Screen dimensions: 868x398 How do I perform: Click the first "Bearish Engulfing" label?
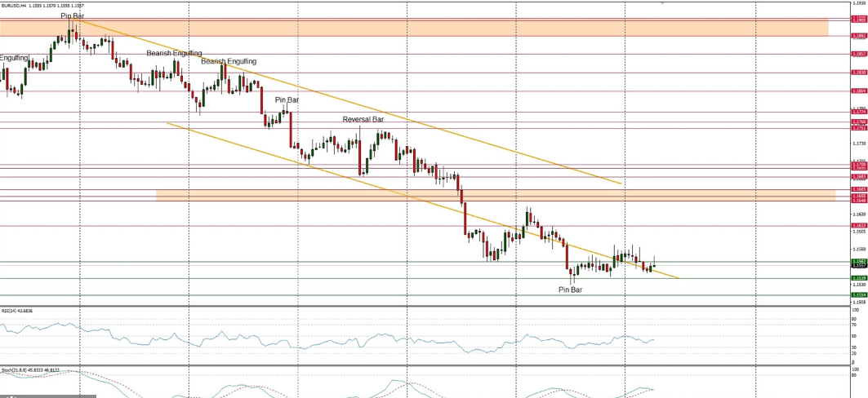coord(174,53)
